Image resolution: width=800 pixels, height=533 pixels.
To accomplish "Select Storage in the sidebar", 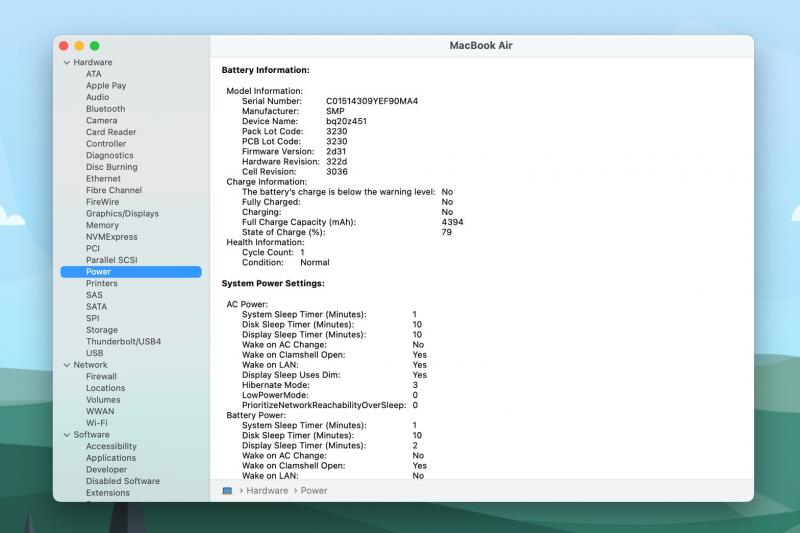I will pos(102,330).
